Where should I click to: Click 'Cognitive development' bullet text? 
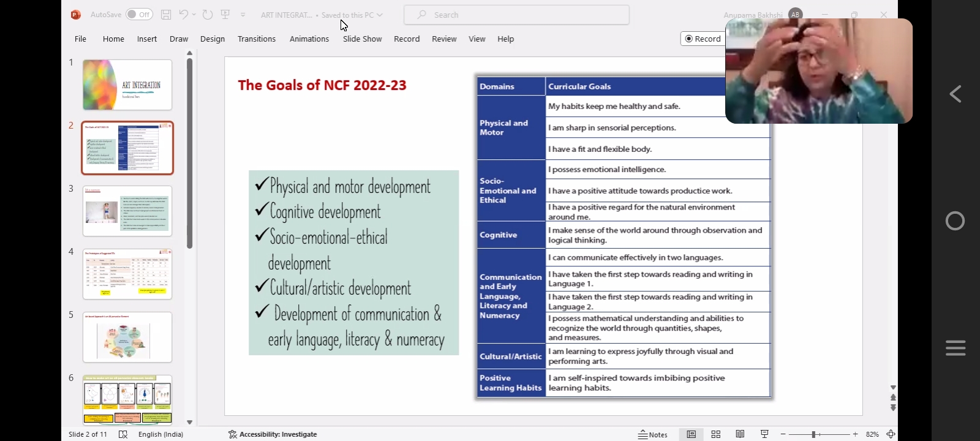click(x=325, y=212)
